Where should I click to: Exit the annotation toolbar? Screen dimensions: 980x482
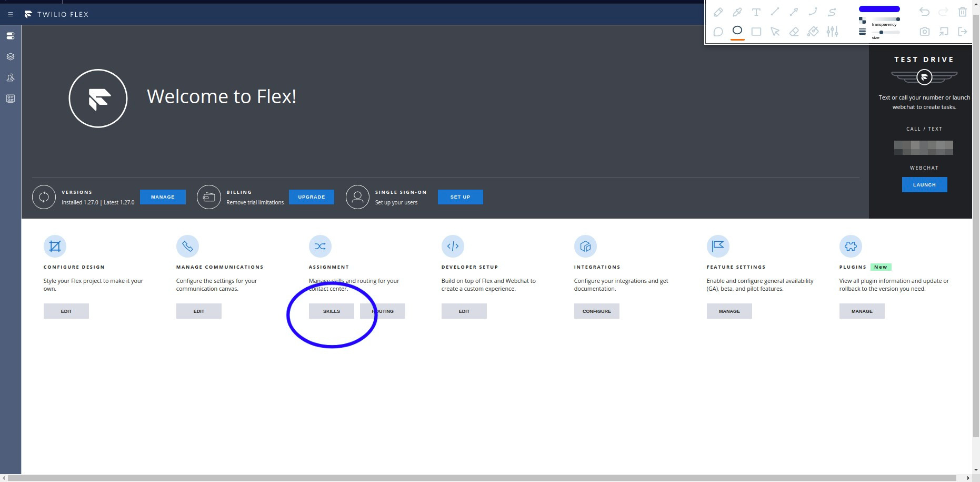963,32
